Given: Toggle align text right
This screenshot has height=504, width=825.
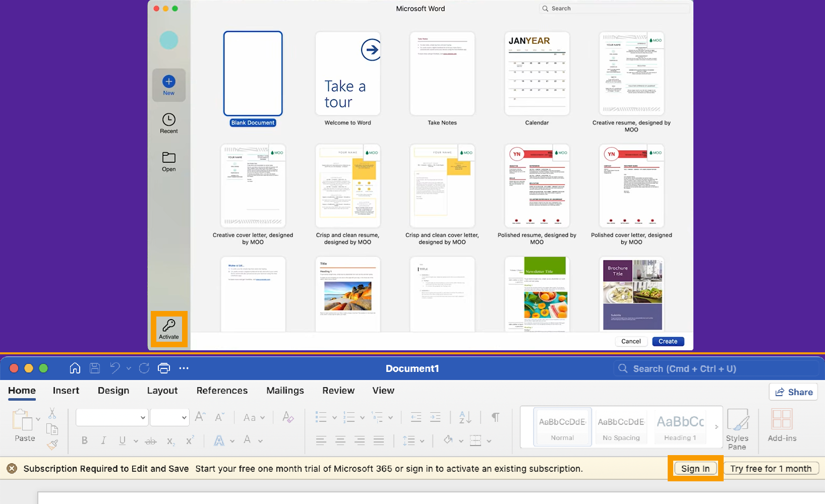Looking at the screenshot, I should (360, 440).
